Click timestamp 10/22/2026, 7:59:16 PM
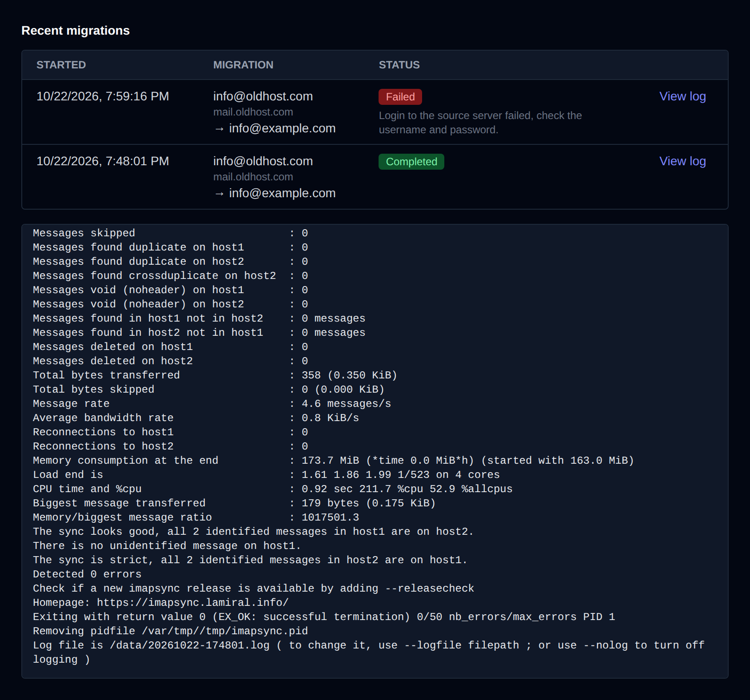Screen dimensions: 750x700 [x=103, y=96]
